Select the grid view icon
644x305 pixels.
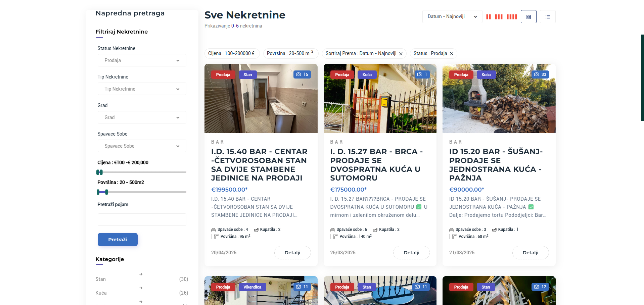tap(528, 17)
